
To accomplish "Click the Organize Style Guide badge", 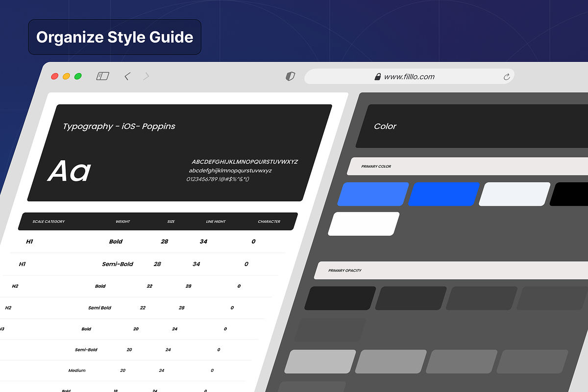I will click(115, 37).
